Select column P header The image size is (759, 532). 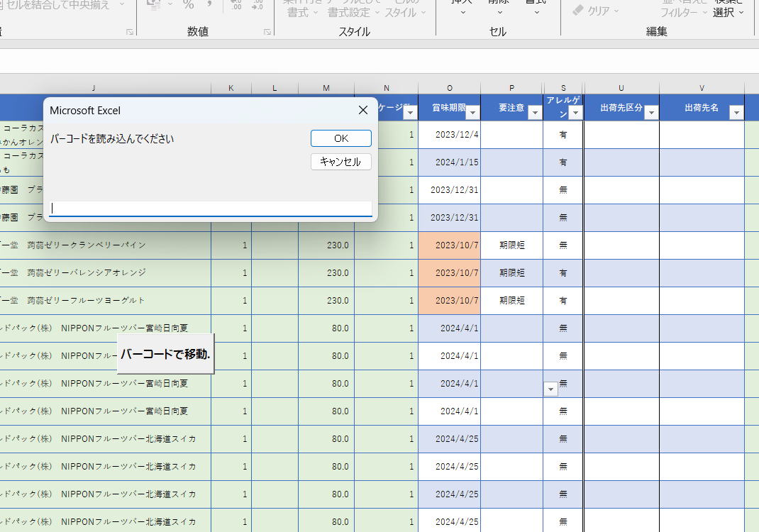[x=511, y=88]
